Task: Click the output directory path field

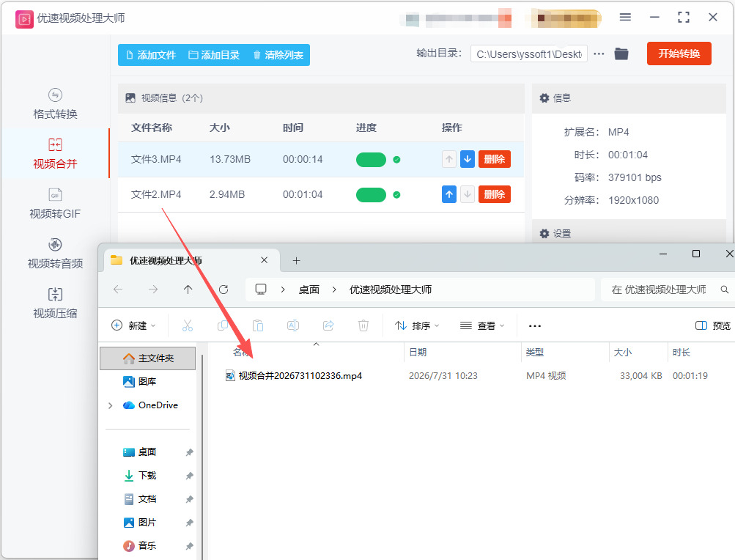Action: pyautogui.click(x=529, y=54)
